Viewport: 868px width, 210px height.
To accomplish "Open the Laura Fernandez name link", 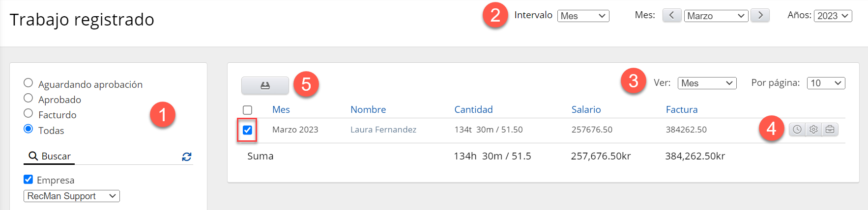I will 383,130.
